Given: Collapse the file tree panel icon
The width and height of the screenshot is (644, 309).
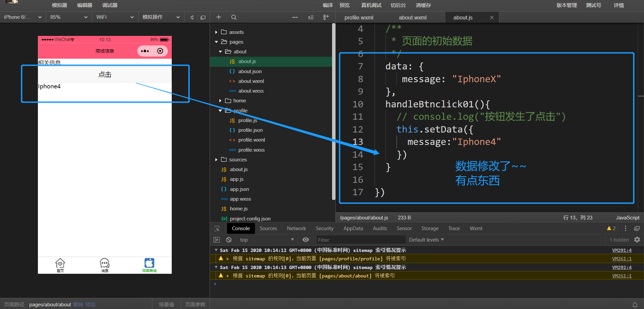Looking at the screenshot, I should click(x=326, y=17).
